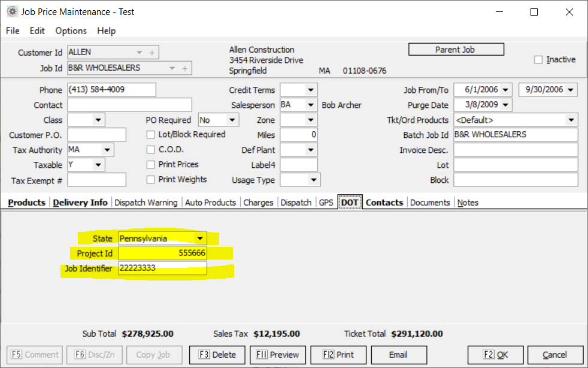Select the Dispatch Warning tab
Screen dimensions: 588x368
[146, 203]
